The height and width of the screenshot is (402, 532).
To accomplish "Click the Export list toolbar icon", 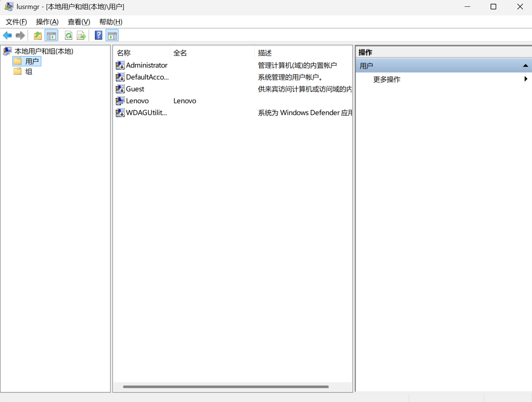I will (x=81, y=36).
